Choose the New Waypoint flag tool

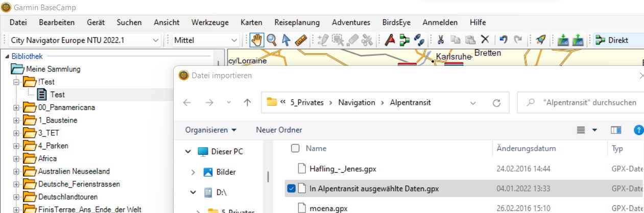point(390,40)
